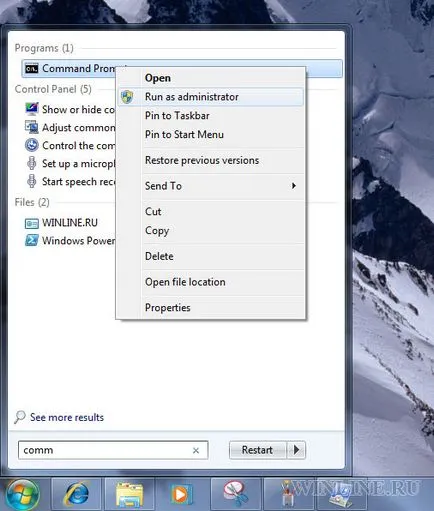Click the Show or hide icon in Control Panel results

[32, 109]
